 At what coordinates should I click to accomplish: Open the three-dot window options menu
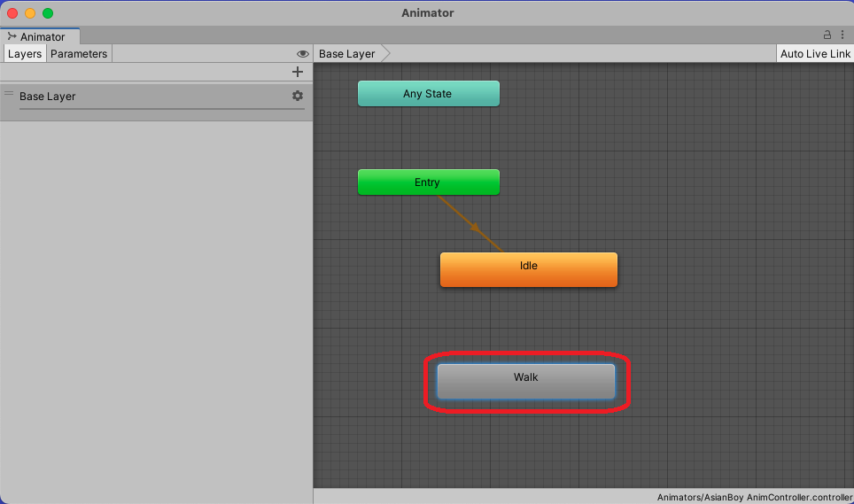pos(843,35)
